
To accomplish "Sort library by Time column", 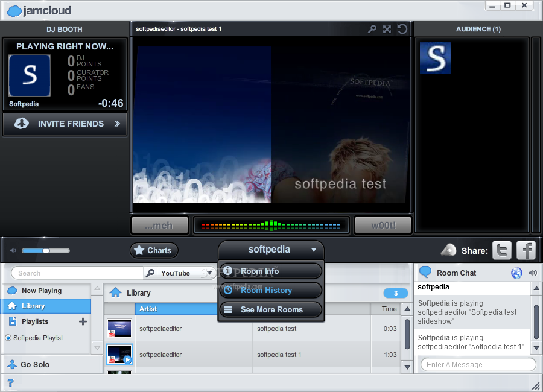I will tap(387, 309).
